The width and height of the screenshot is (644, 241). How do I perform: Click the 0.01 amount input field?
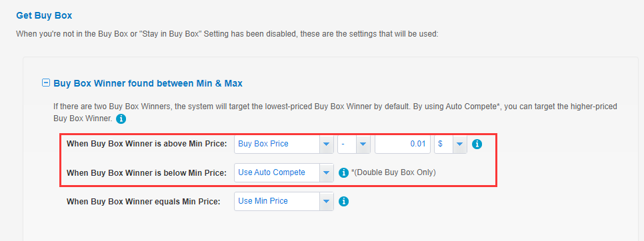(403, 144)
